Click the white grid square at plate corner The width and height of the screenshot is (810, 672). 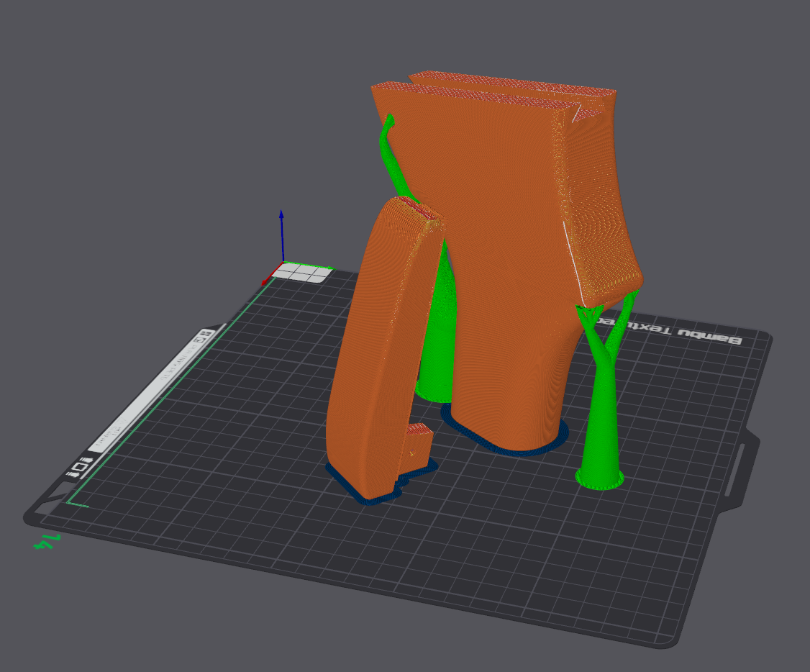[x=306, y=272]
